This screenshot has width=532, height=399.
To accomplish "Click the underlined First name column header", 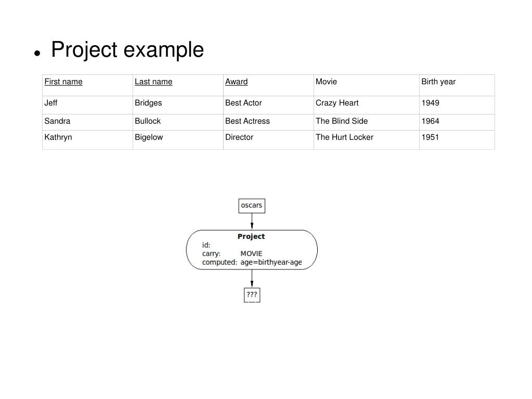I will point(63,82).
